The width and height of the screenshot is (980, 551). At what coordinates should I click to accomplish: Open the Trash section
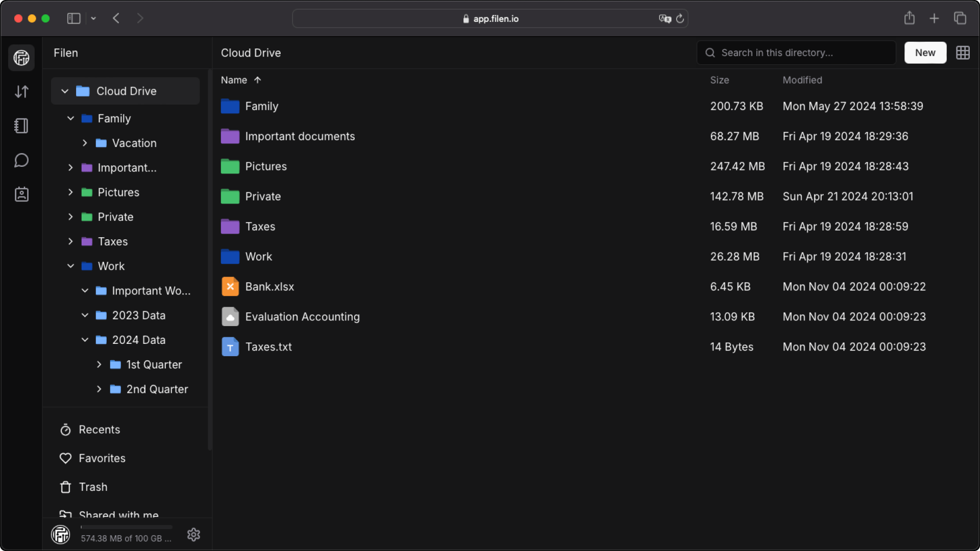92,487
